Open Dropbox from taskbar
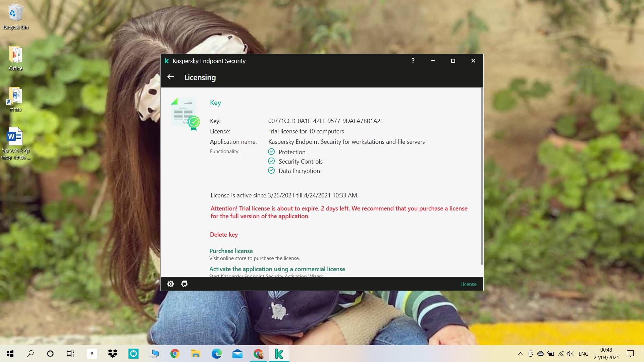 [113, 354]
